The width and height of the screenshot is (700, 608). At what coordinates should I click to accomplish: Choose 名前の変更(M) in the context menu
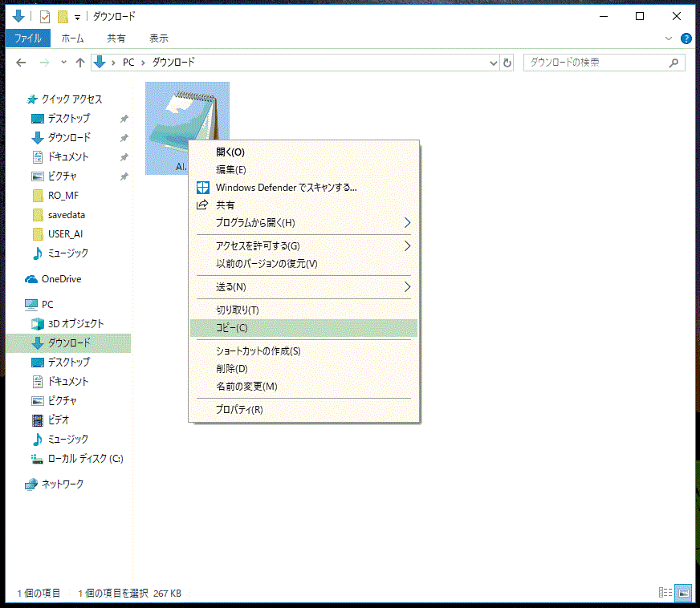[303, 387]
